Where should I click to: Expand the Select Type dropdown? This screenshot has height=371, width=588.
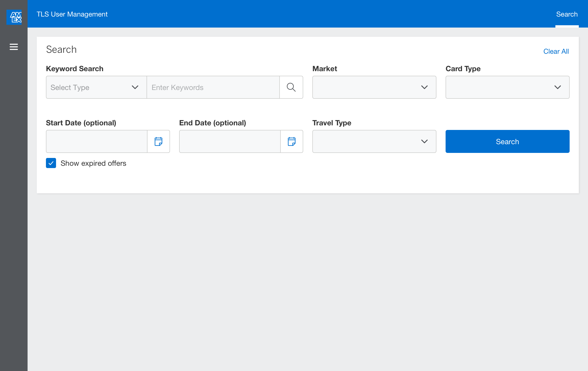tap(96, 87)
